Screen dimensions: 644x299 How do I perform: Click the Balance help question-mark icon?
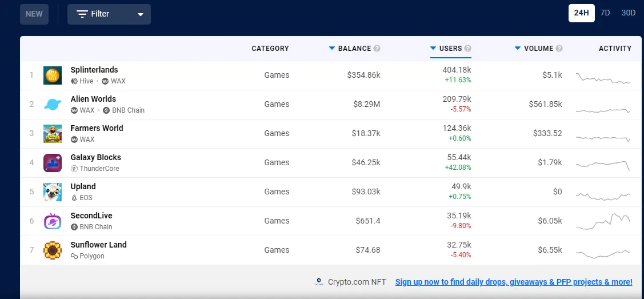click(x=377, y=49)
